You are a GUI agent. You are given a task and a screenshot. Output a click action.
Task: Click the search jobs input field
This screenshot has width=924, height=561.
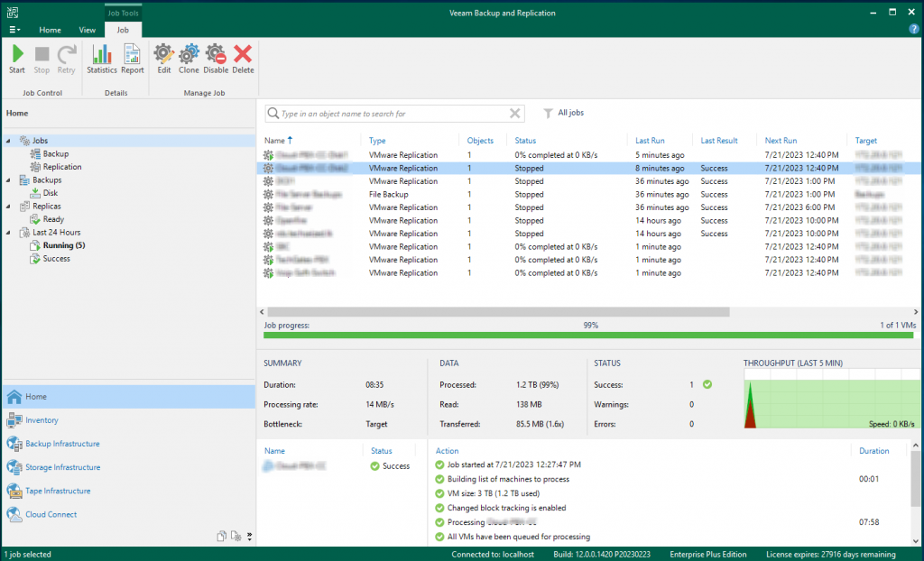[388, 114]
